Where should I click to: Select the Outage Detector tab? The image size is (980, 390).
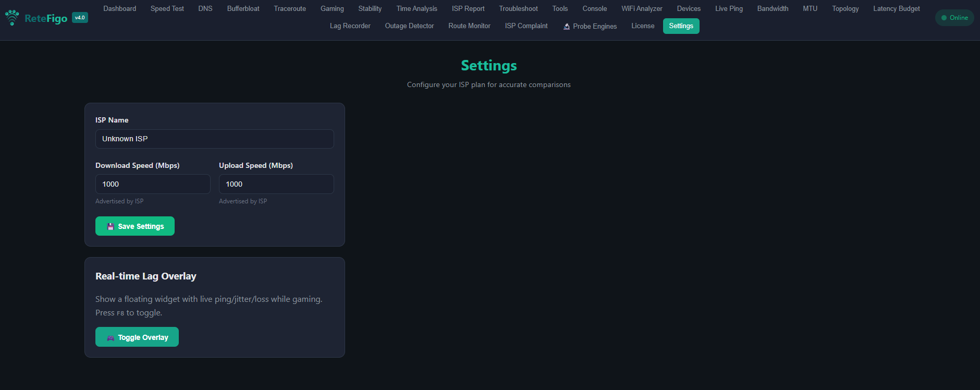point(409,26)
